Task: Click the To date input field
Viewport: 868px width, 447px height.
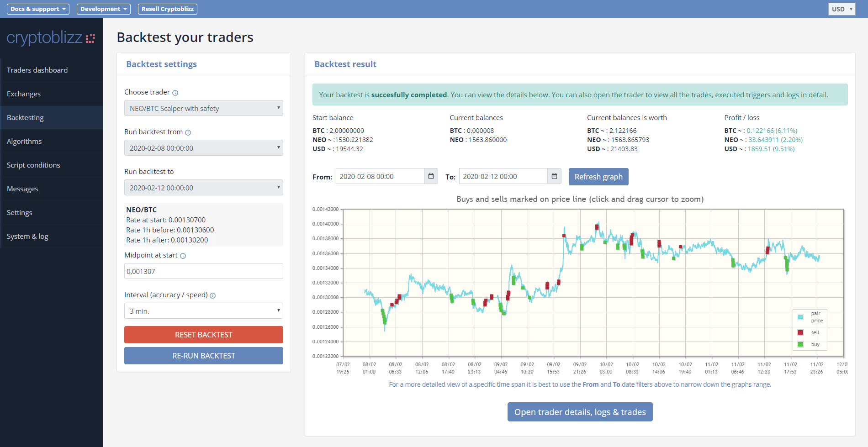Action: click(503, 176)
